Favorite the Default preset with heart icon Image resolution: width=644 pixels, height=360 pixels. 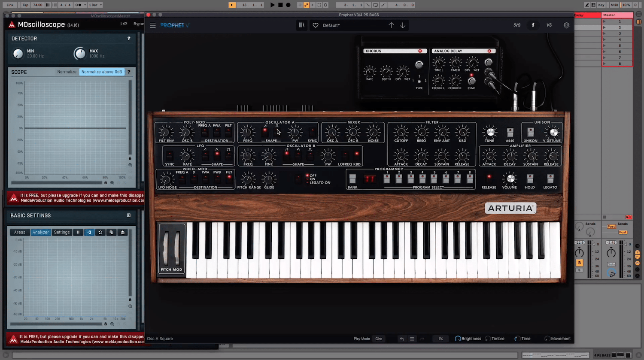point(316,25)
